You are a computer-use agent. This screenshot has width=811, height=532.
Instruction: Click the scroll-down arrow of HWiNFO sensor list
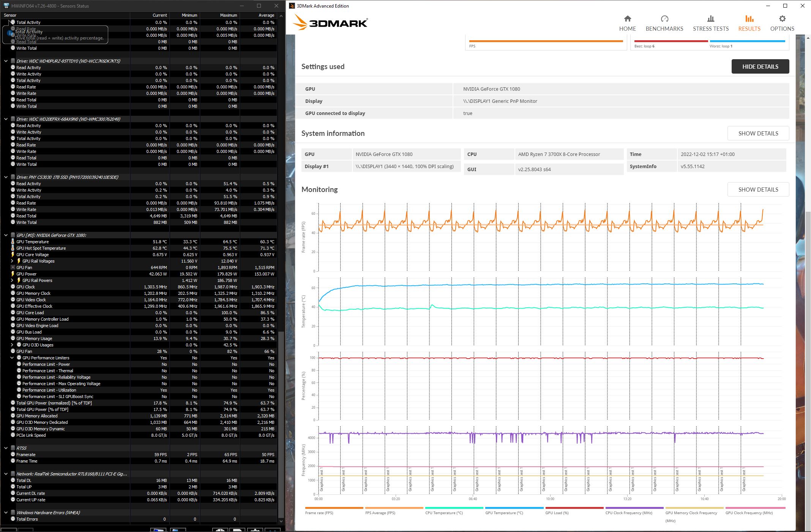(x=281, y=521)
